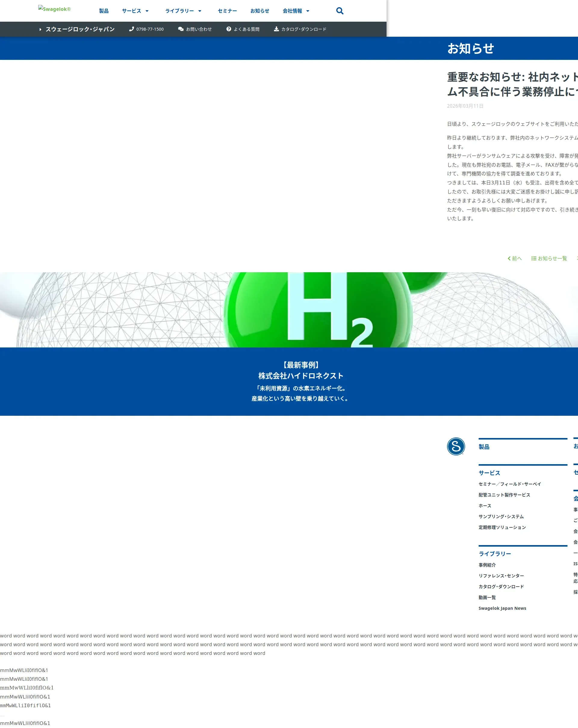Screen dimensions: 578x728
Task: Click the カタログ・ダウンロード download icon
Action: click(x=276, y=29)
